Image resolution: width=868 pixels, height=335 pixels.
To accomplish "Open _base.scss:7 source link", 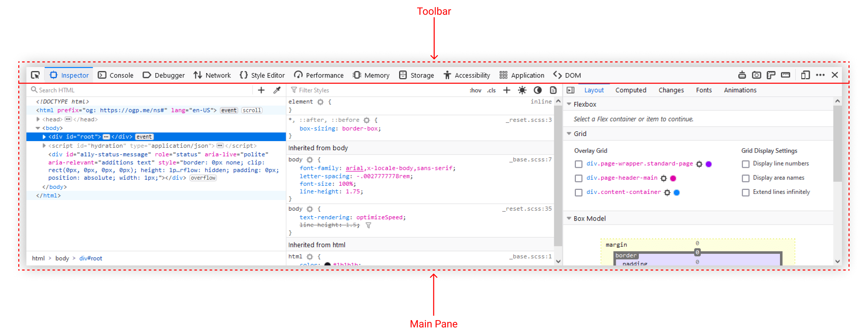I will [530, 160].
